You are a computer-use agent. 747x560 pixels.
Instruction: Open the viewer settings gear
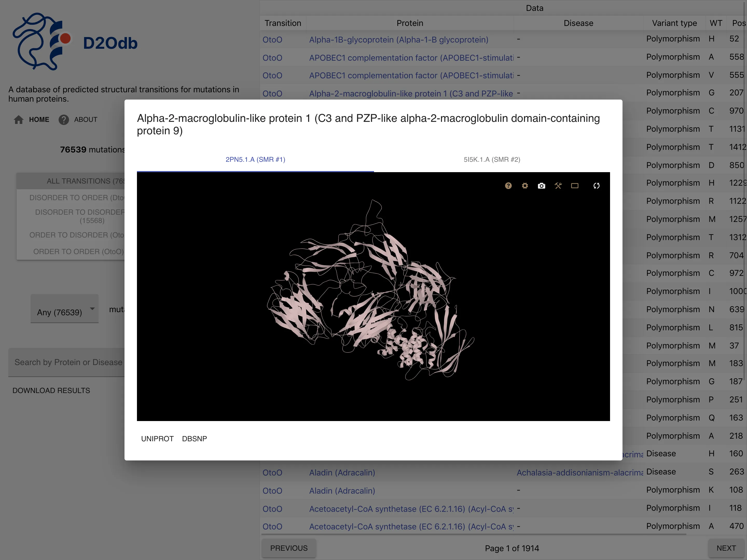[x=525, y=186]
